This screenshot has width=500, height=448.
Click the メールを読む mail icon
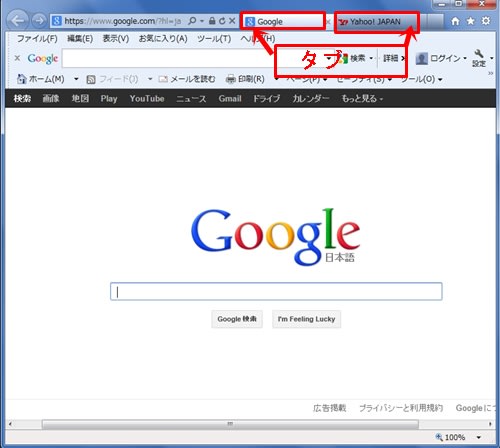(163, 79)
